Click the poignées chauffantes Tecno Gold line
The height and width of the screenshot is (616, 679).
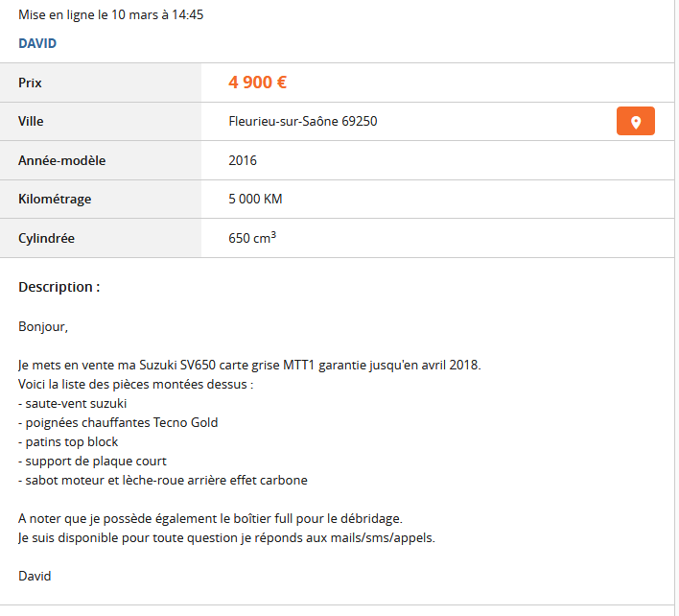[118, 422]
